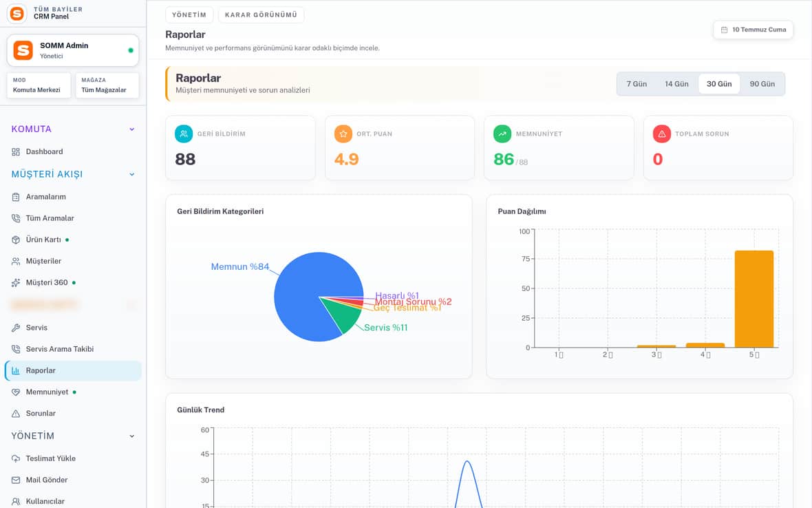Select the 7 Gün time range
Screen dimensions: 812x508
tap(637, 84)
